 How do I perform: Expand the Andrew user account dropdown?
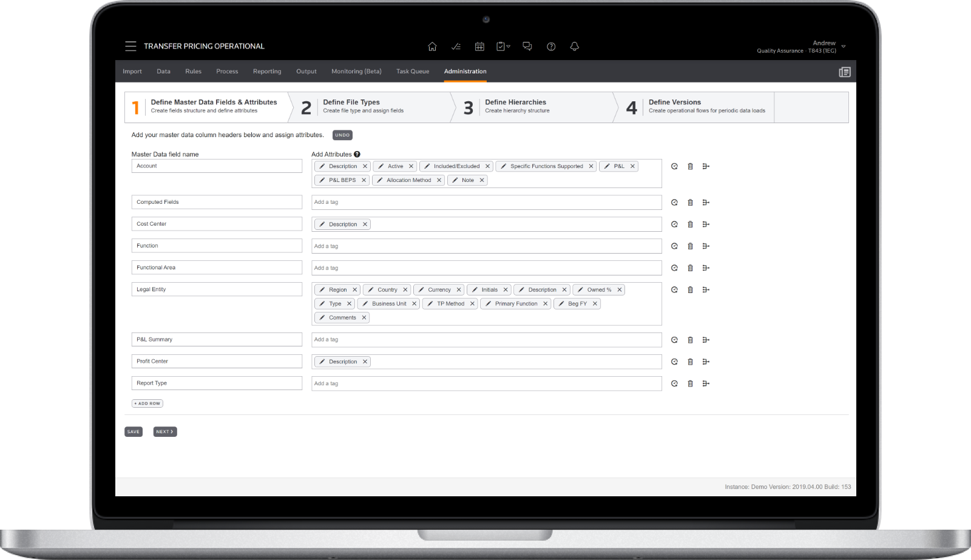pyautogui.click(x=844, y=47)
